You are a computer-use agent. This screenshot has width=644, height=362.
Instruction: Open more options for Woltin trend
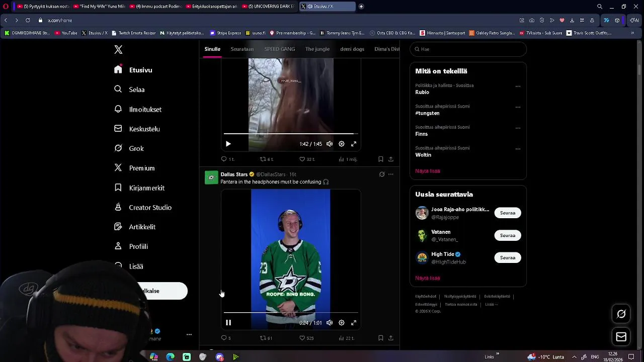tap(518, 149)
